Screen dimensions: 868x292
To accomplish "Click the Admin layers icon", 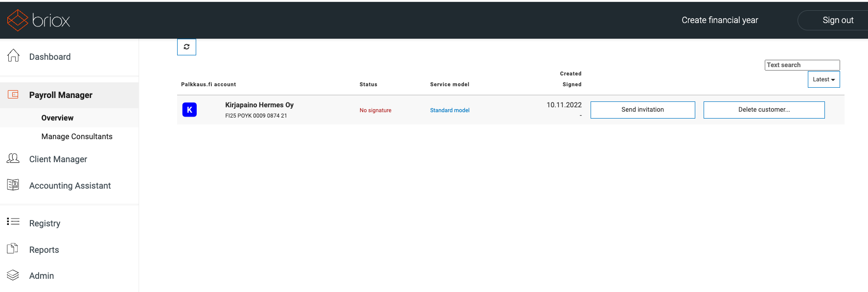I will (x=13, y=275).
